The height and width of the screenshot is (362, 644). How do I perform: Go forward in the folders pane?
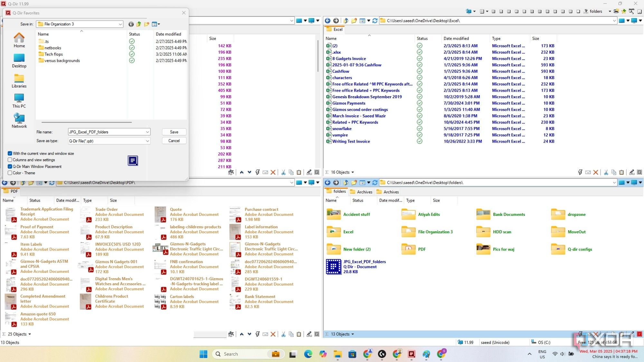336,182
